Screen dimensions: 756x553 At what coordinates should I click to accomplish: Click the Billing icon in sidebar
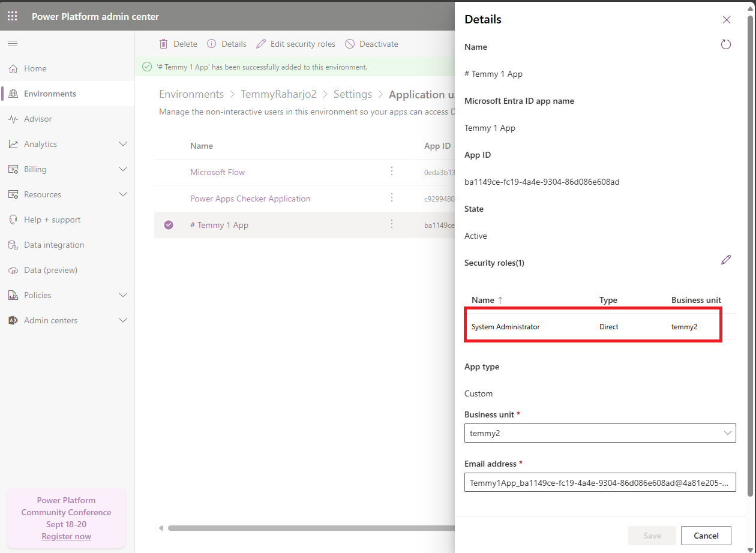click(x=13, y=169)
